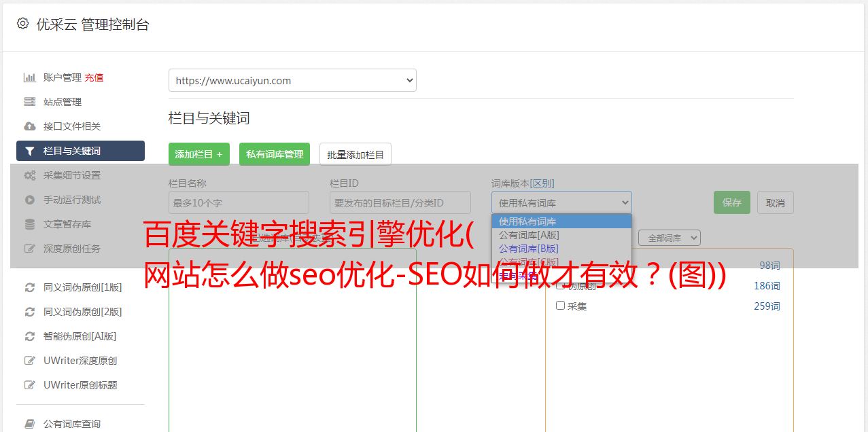Click the refresh icon for 同义词伪原创[1版]

[29, 287]
